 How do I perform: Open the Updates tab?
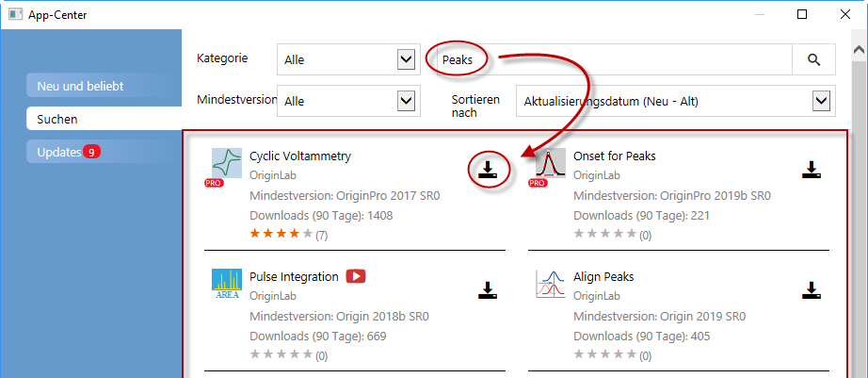[x=104, y=152]
